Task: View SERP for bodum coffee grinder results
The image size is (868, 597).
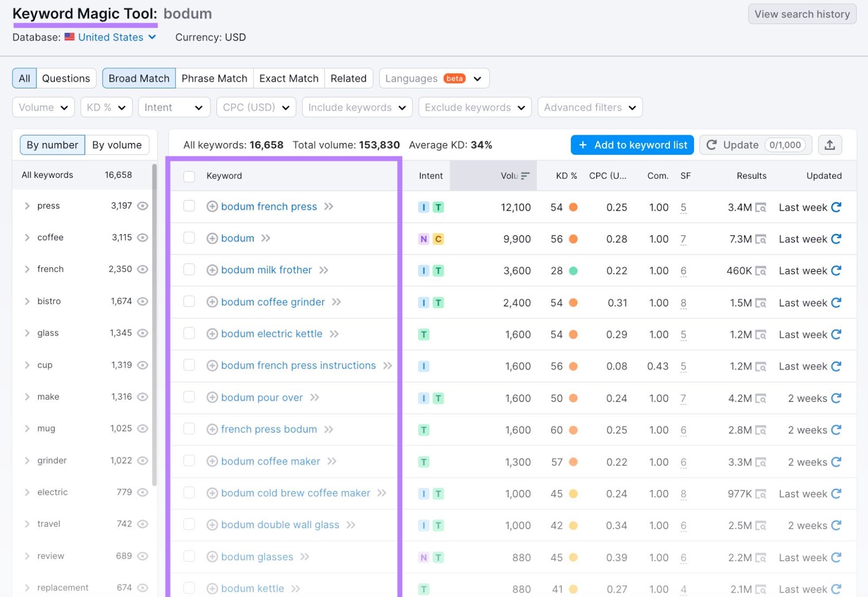Action: click(x=761, y=303)
